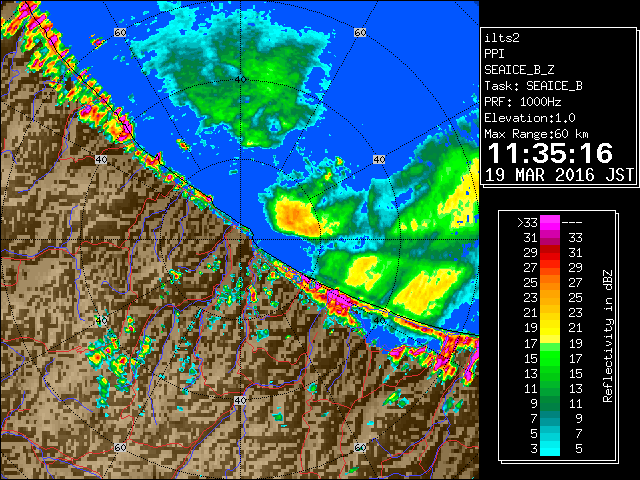The height and width of the screenshot is (480, 640).
Task: Pick the yellow 19–21 dBZ legend swatch
Action: (x=550, y=328)
